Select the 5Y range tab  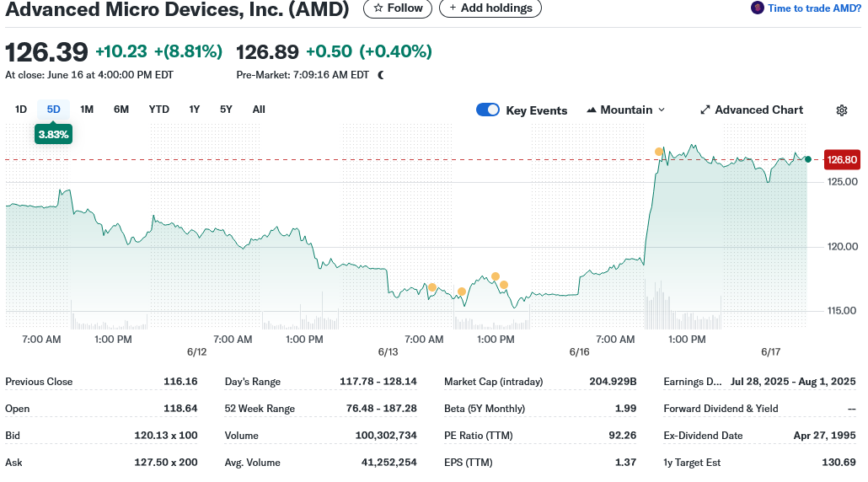pos(226,110)
